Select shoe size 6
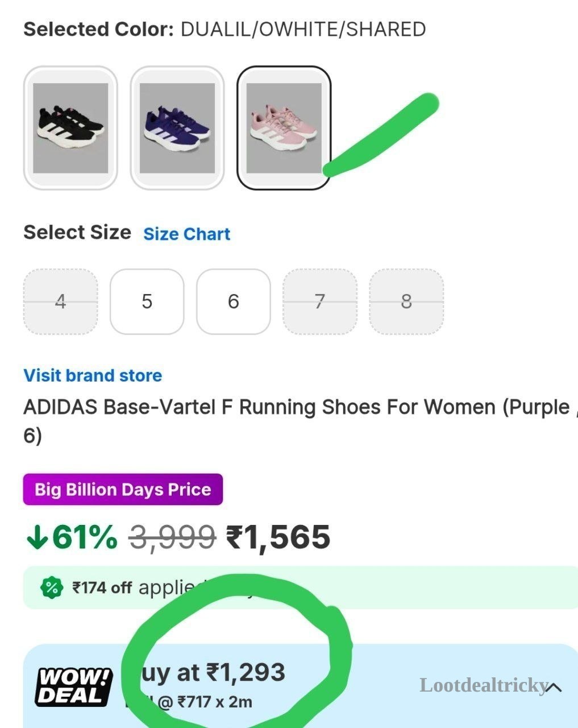 pyautogui.click(x=234, y=301)
